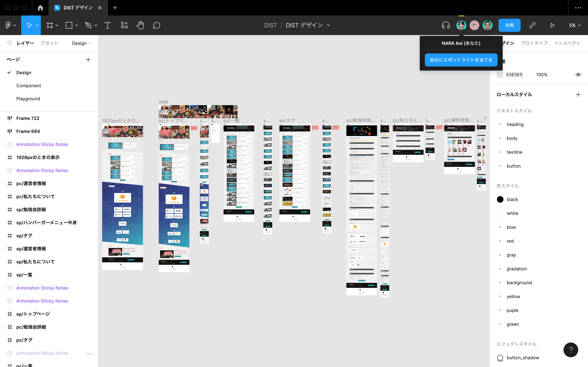This screenshot has width=588, height=367.
Task: Select the Comment tool in toolbar
Action: pos(156,25)
